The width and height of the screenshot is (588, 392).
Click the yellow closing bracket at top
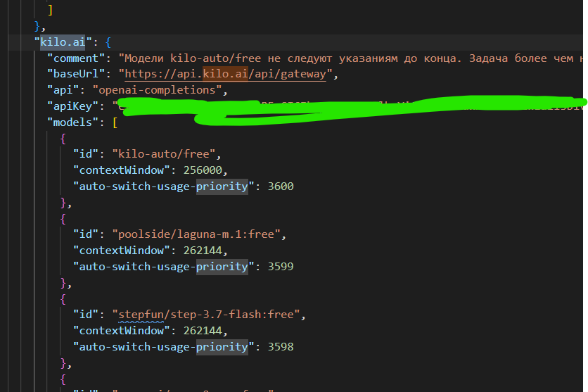coord(50,10)
